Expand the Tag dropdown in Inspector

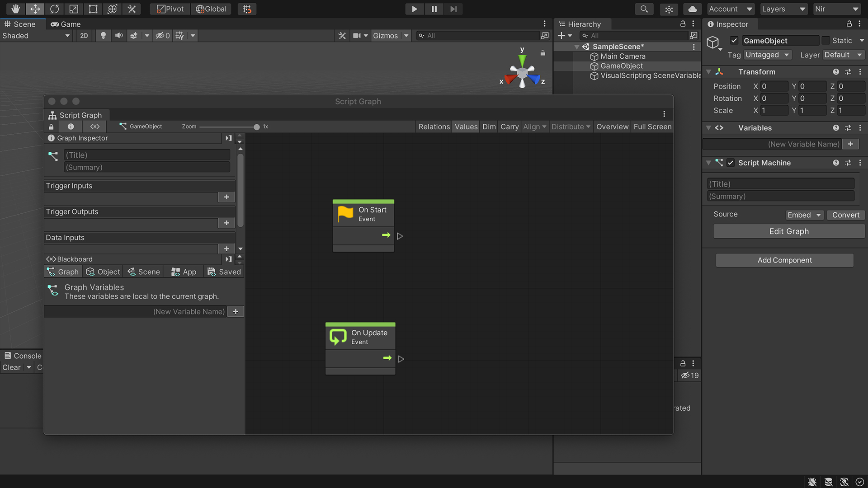[769, 54]
